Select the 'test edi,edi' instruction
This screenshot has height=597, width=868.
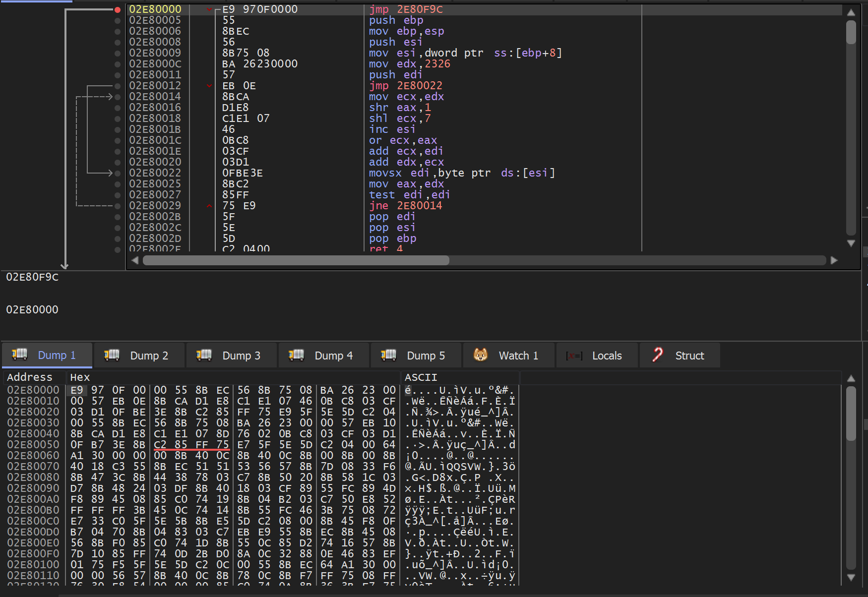(x=409, y=195)
